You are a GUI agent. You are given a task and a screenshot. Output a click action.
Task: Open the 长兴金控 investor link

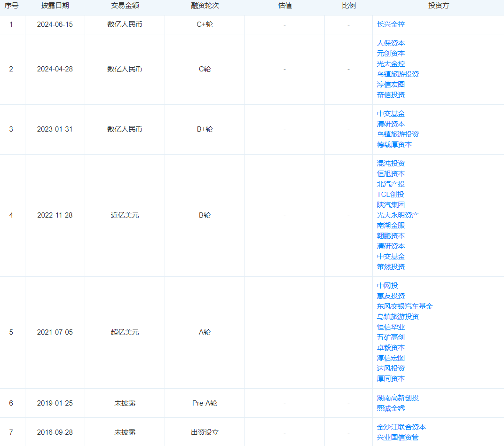[391, 24]
